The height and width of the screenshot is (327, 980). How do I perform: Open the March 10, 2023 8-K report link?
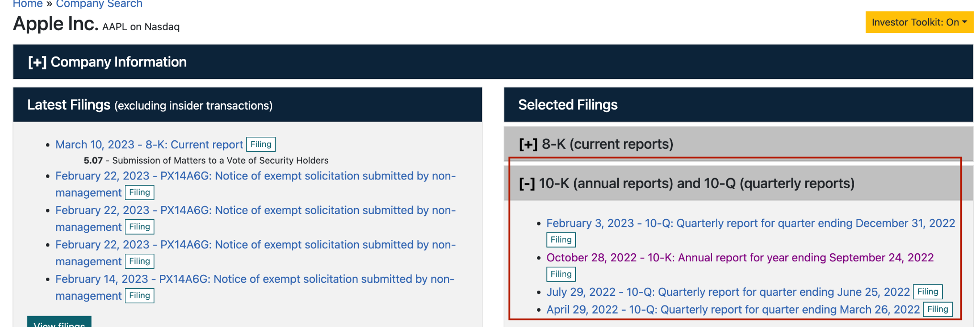coord(149,145)
